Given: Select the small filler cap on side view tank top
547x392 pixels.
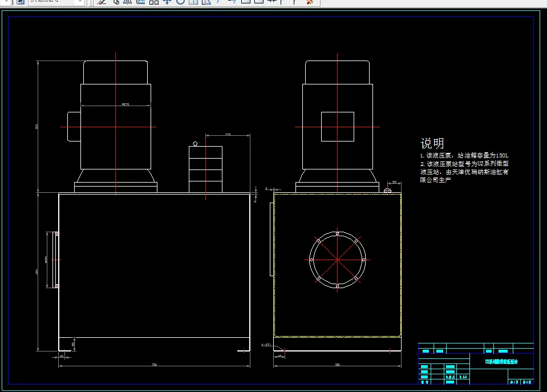Looking at the screenshot, I should pyautogui.click(x=387, y=191).
